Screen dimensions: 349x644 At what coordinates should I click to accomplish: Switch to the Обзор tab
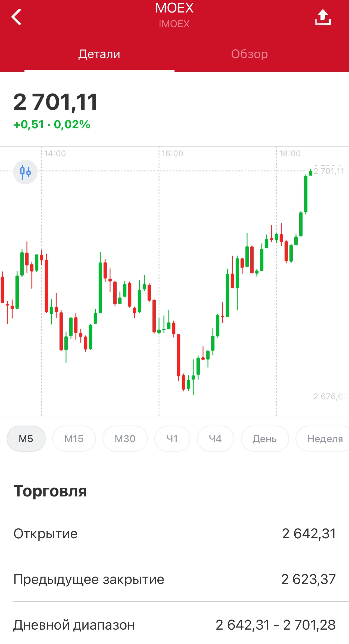249,54
